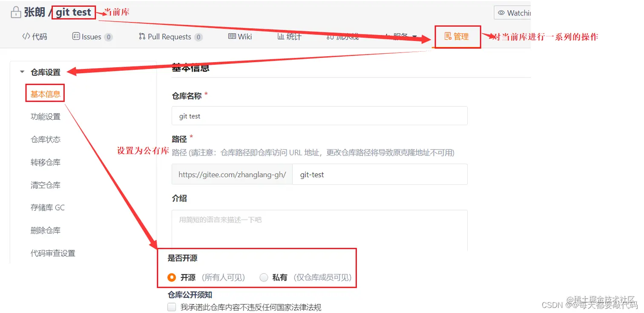The height and width of the screenshot is (313, 644).
Task: Click the lock icon beside 张朗
Action: point(16,13)
